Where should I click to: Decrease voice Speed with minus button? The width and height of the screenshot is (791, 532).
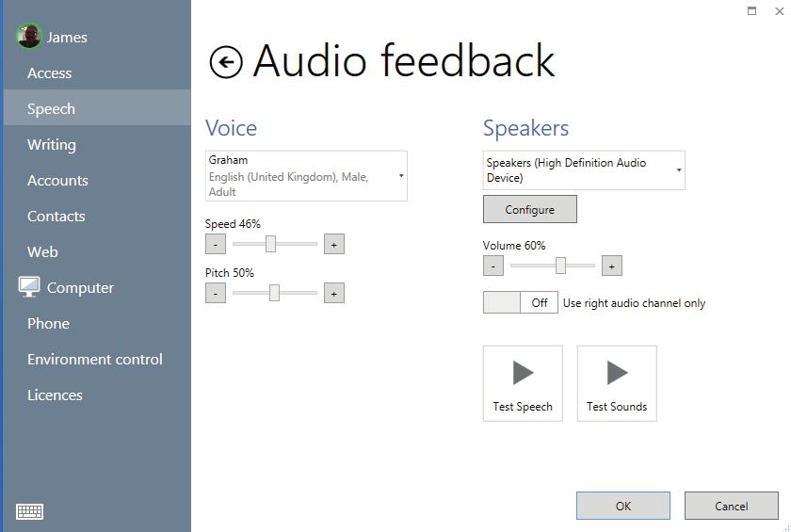[x=216, y=244]
